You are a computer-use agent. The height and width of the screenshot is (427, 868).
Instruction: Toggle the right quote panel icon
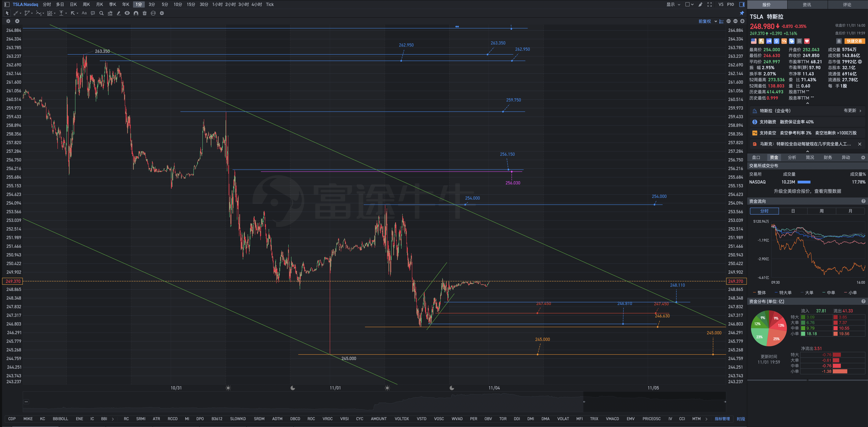(x=742, y=4)
